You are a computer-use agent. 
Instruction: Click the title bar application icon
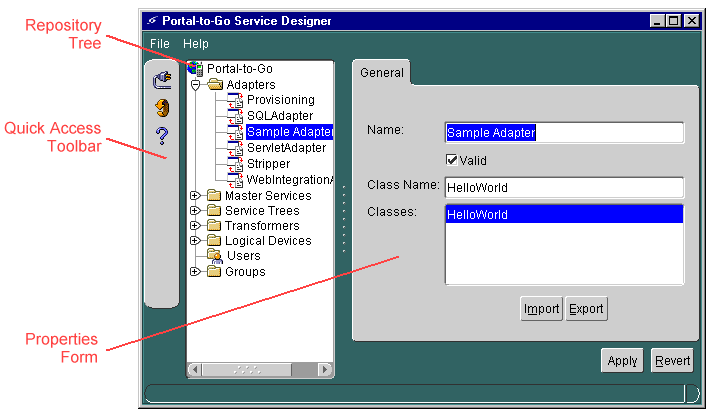[153, 21]
